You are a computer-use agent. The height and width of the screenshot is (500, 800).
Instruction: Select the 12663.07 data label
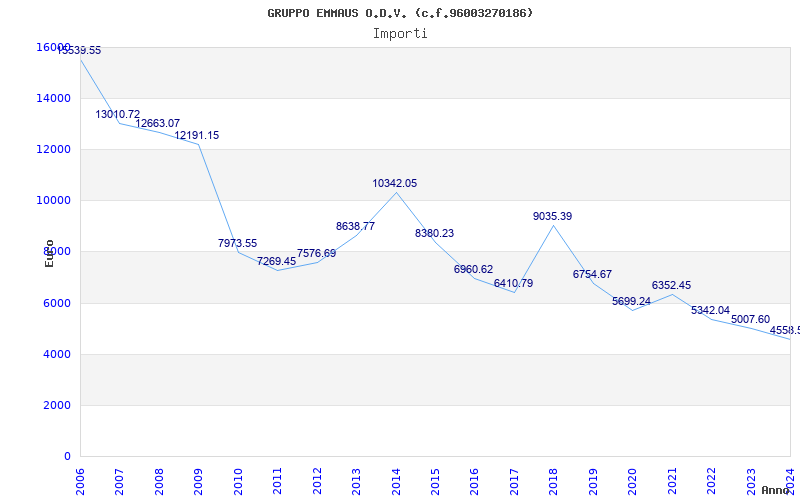point(158,123)
